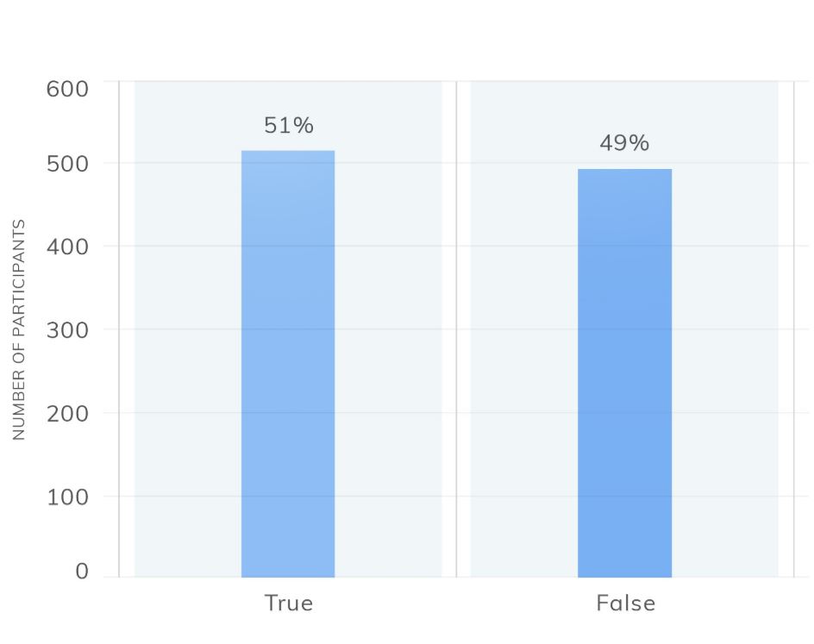Select the 51% label above True bar
Screen dimensions: 814x644
pyautogui.click(x=289, y=126)
